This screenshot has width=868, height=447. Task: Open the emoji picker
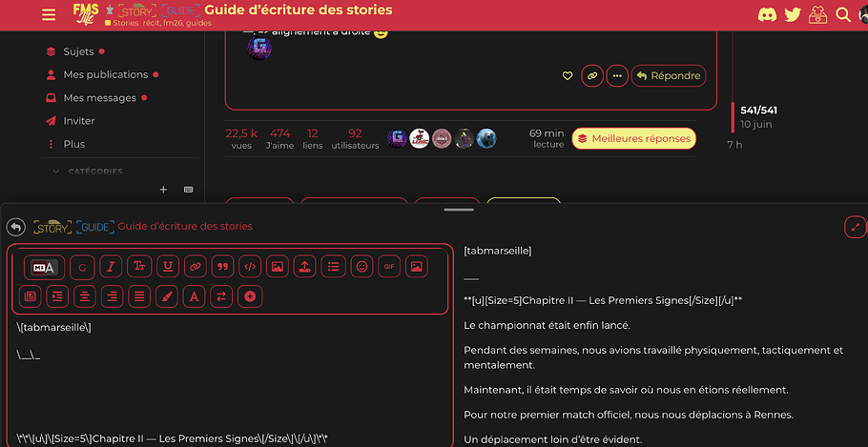(362, 267)
